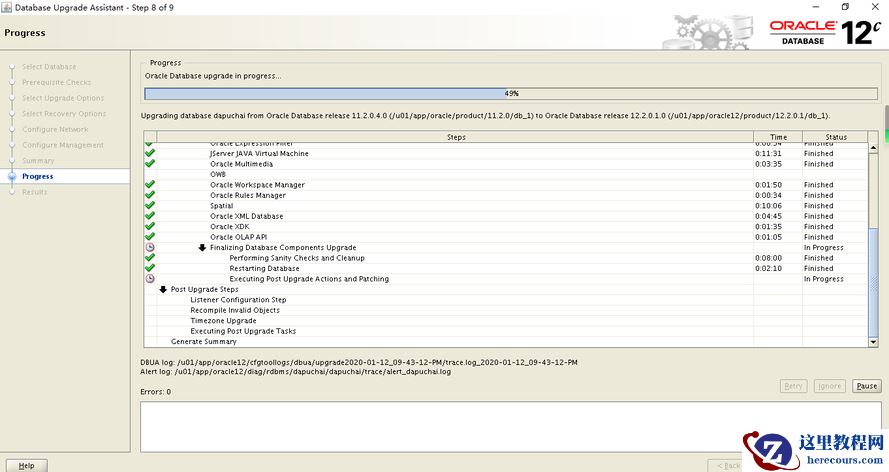Click green checkmark beside Spatial row

coord(150,206)
